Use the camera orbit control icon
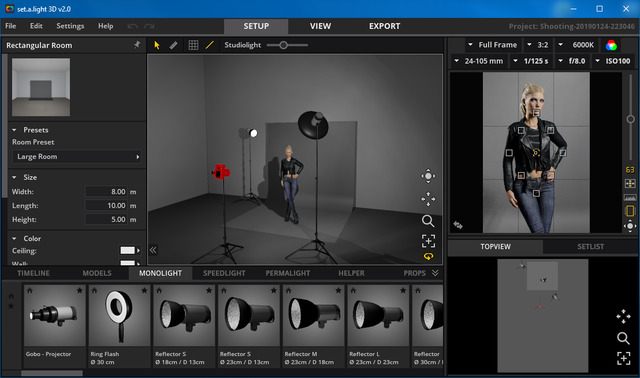This screenshot has height=378, width=640. tap(630, 226)
